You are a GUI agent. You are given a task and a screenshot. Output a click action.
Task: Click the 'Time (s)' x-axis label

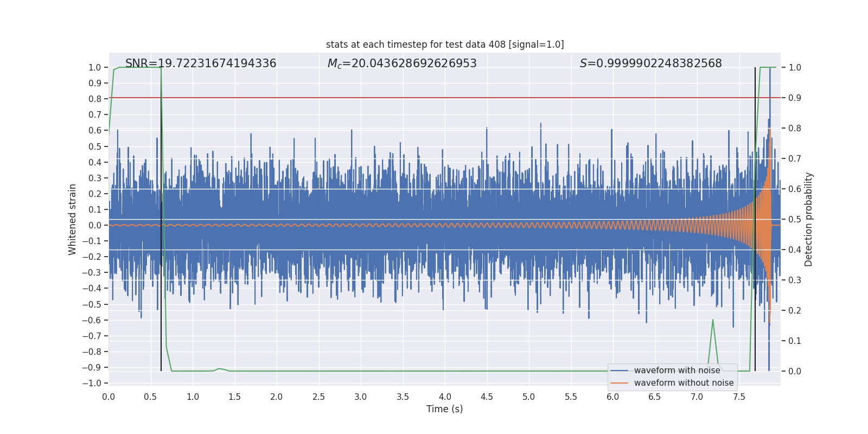click(444, 409)
